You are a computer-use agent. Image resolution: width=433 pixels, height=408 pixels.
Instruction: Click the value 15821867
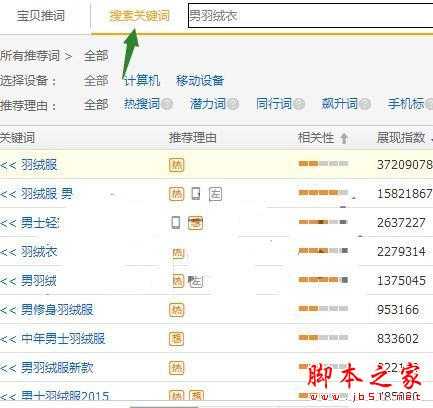tap(405, 193)
